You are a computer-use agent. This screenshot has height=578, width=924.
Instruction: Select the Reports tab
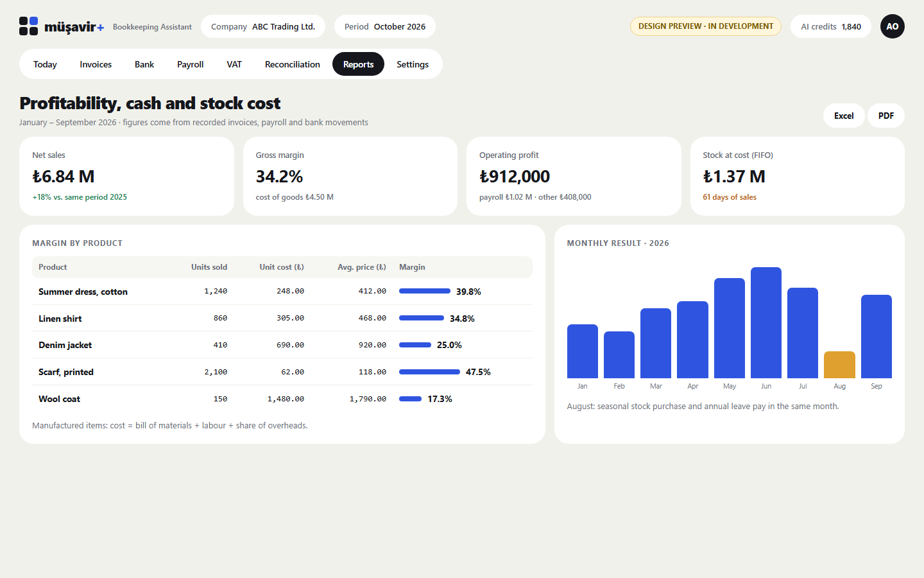pyautogui.click(x=358, y=64)
